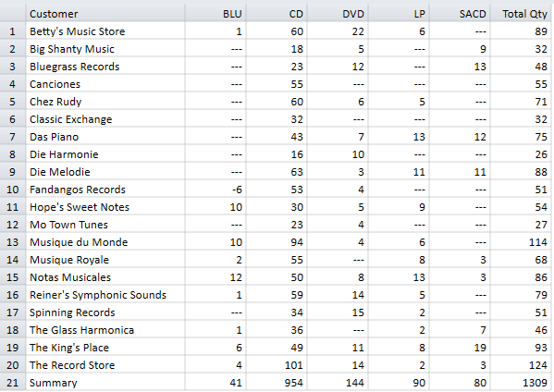
Task: Click The King's Place Total Qty 93
Action: tap(521, 348)
